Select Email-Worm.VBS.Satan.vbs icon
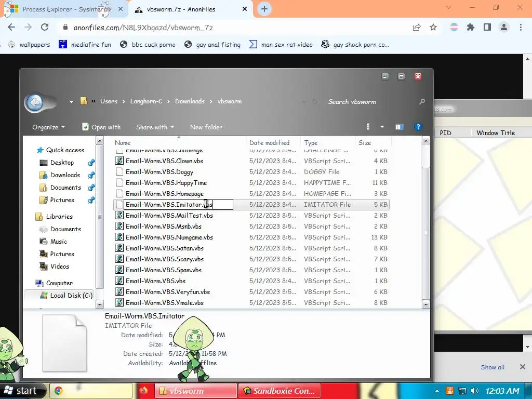 tap(119, 248)
